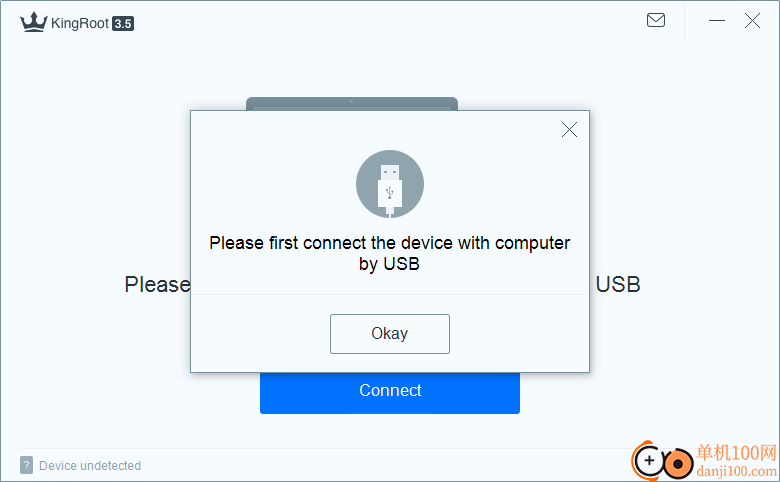Click the orange danji100 watermark logo
Viewport: 780px width, 482px height.
(x=662, y=461)
